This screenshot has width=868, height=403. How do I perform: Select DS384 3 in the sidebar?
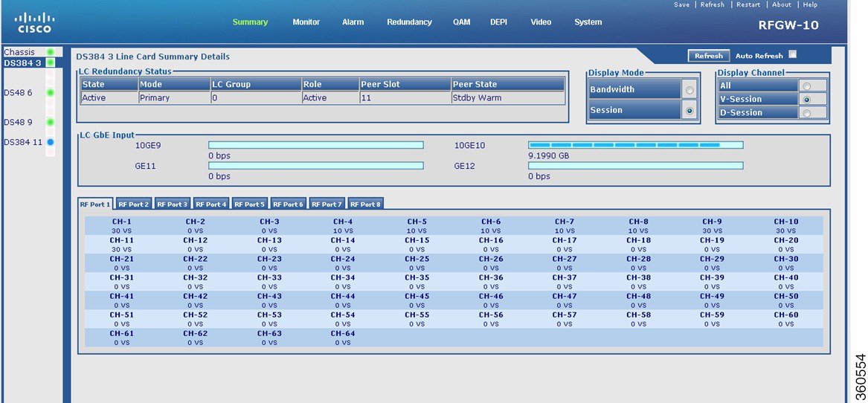(23, 63)
